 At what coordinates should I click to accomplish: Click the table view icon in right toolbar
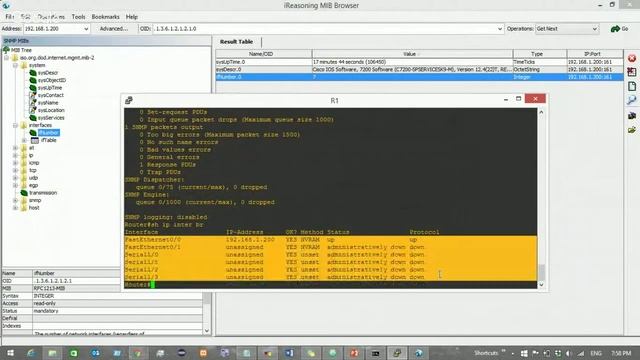[x=632, y=72]
